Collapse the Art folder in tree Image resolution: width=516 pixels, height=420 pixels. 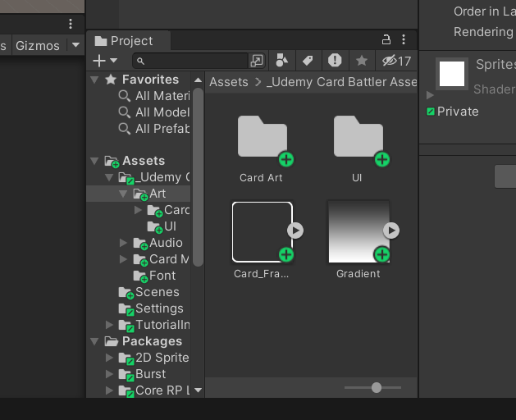tap(123, 194)
